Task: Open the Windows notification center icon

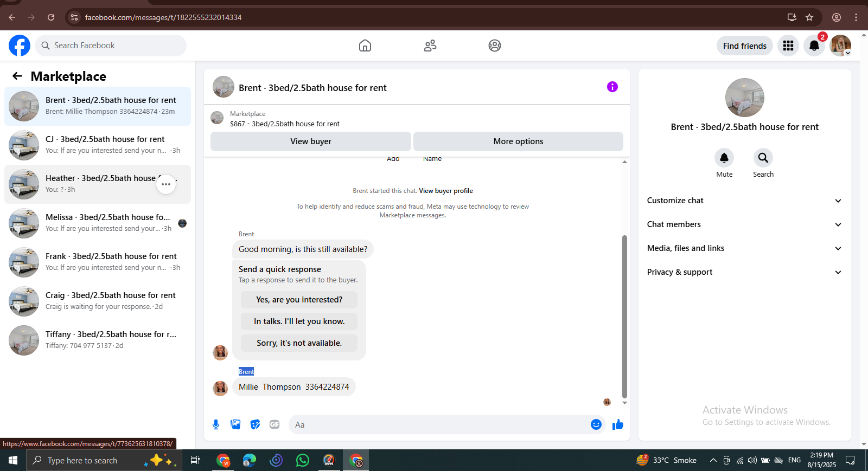Action: [x=850, y=460]
